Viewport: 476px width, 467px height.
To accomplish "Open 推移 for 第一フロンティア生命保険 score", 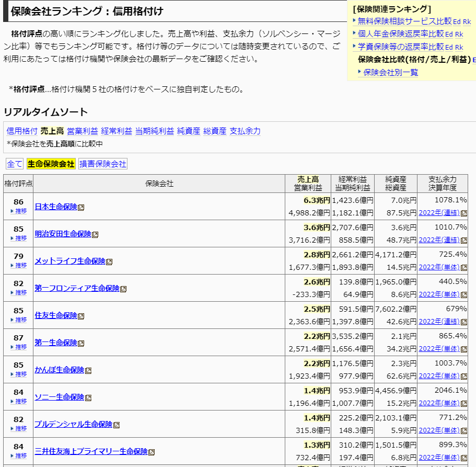I will tap(18, 293).
